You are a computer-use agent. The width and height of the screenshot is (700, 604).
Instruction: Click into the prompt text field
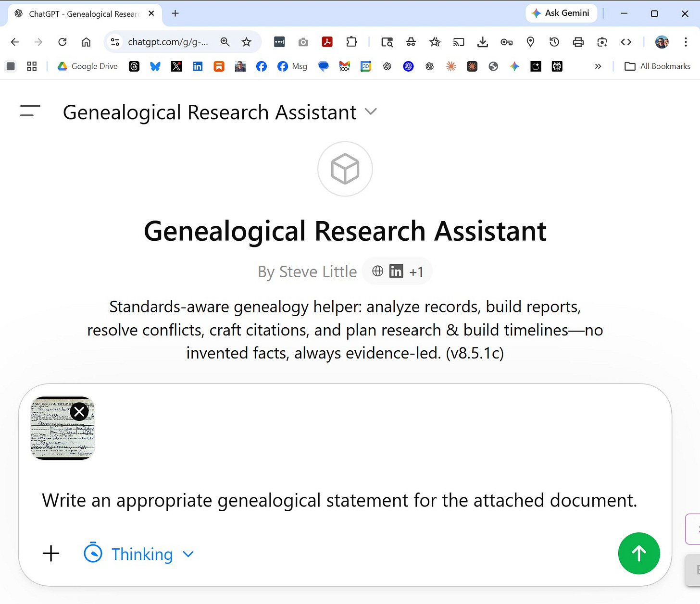(x=339, y=500)
